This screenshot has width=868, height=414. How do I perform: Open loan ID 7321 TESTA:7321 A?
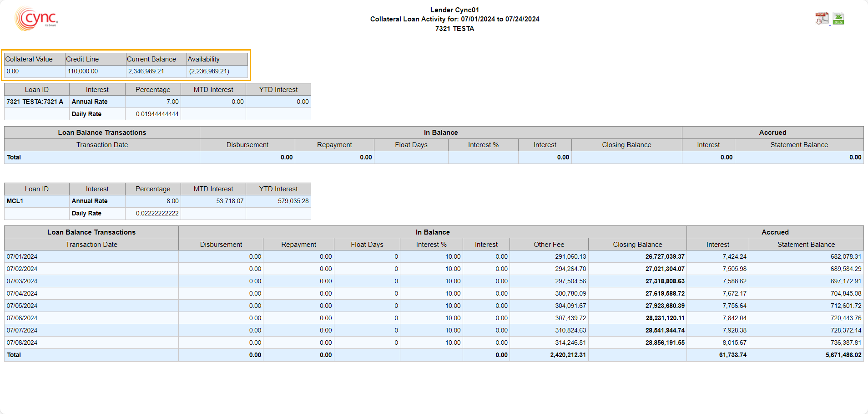(x=35, y=102)
